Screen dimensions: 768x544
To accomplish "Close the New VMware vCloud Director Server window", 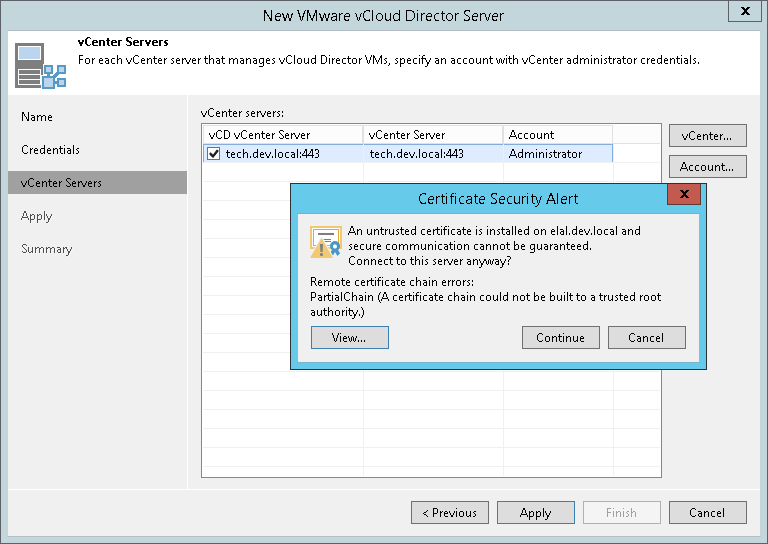I will (x=742, y=13).
